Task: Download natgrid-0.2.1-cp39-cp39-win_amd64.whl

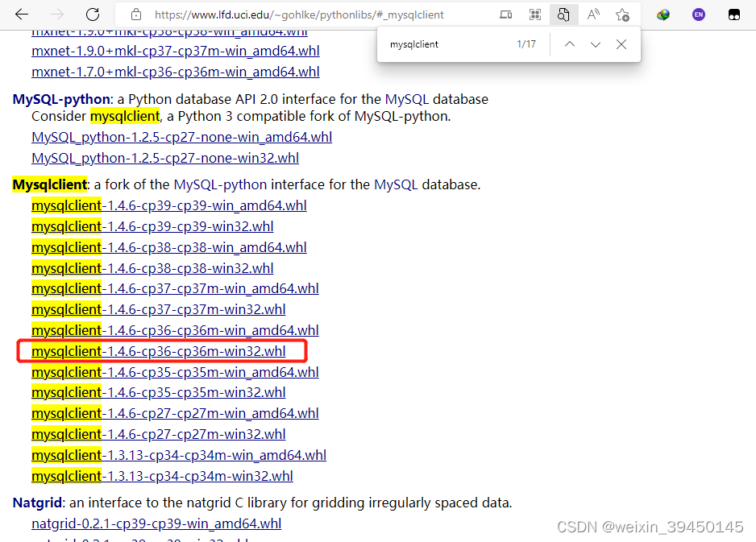Action: click(x=156, y=523)
